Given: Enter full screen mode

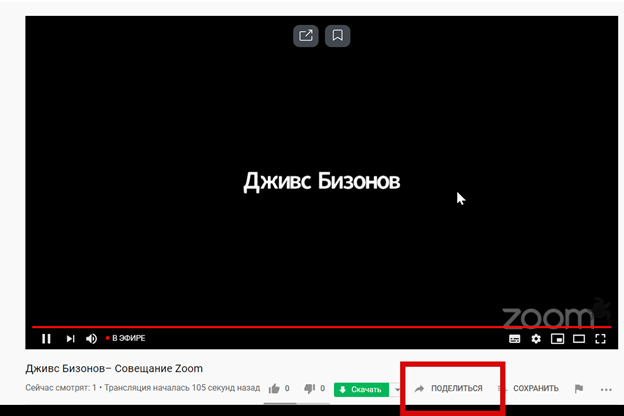Looking at the screenshot, I should [601, 339].
